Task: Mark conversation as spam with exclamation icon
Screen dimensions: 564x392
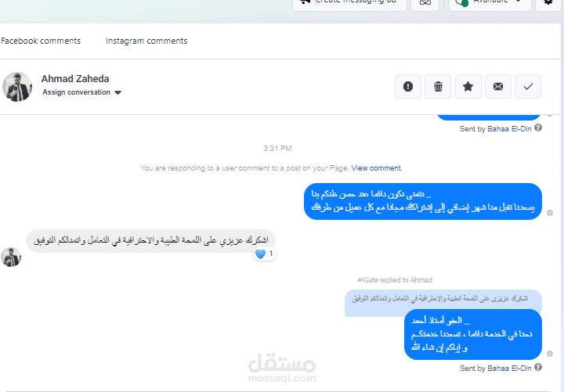Action: (408, 87)
